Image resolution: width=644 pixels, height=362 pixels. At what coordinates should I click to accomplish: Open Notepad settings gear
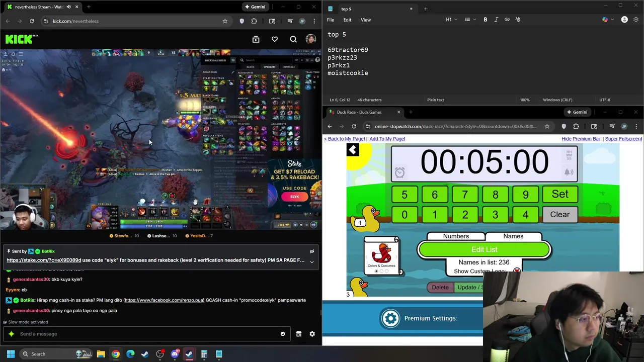coord(636,20)
